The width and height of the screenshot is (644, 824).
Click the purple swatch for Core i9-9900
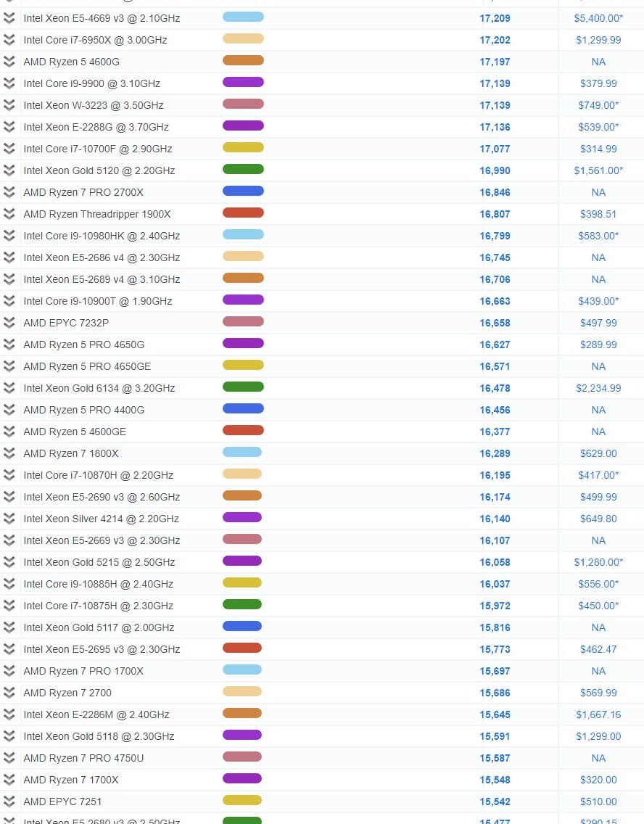[243, 82]
